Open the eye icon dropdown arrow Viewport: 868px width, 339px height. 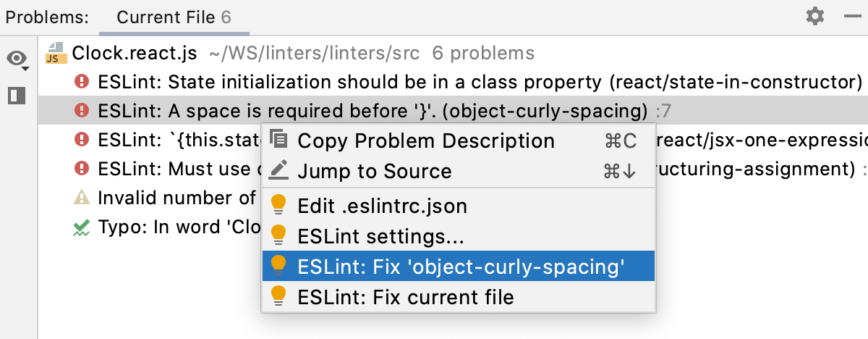tap(25, 69)
